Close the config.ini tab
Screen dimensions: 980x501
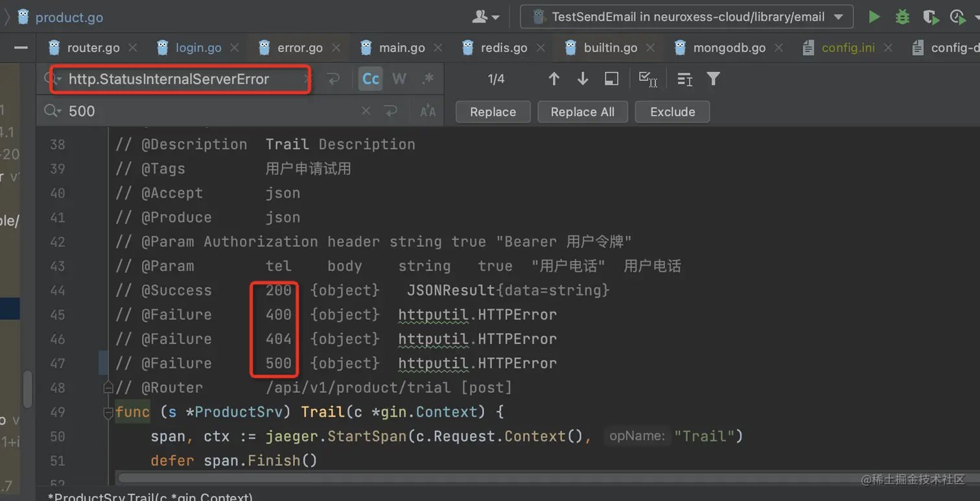point(888,48)
